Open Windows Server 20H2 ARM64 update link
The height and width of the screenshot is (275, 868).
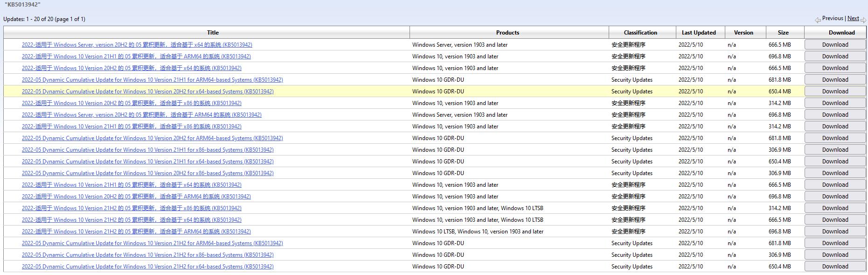141,115
